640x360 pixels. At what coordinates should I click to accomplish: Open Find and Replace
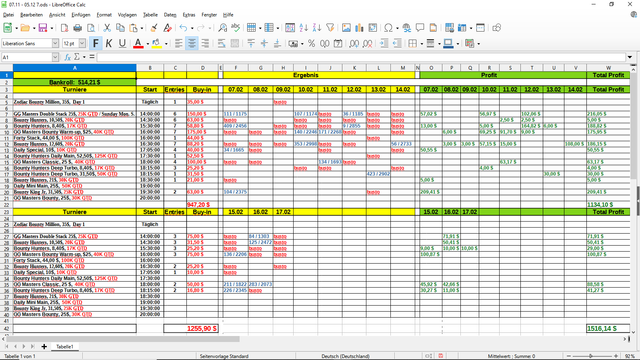[x=222, y=28]
